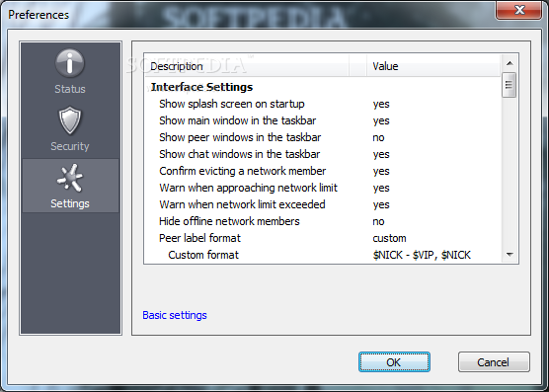The image size is (549, 392).
Task: Click 'no' value for peer windows taskbar
Action: pos(378,137)
